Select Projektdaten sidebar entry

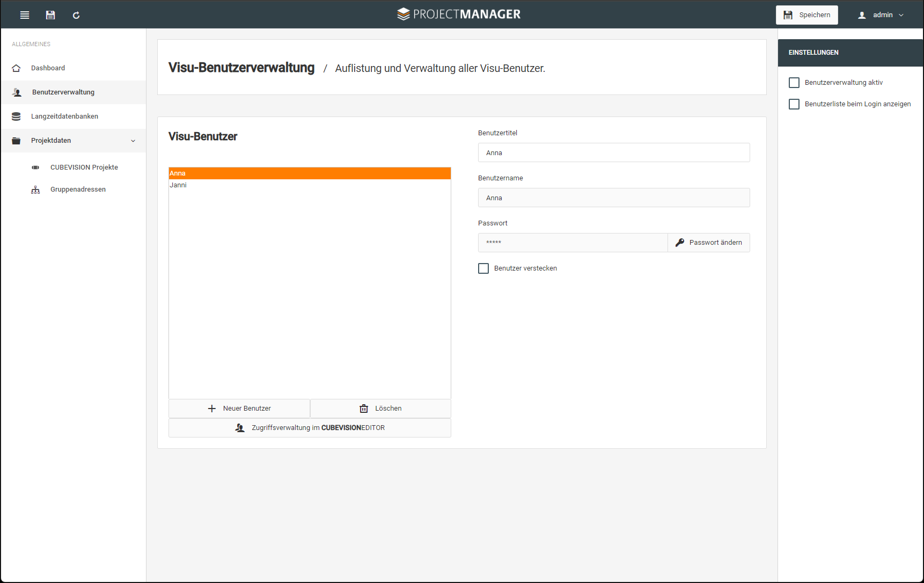coord(74,141)
